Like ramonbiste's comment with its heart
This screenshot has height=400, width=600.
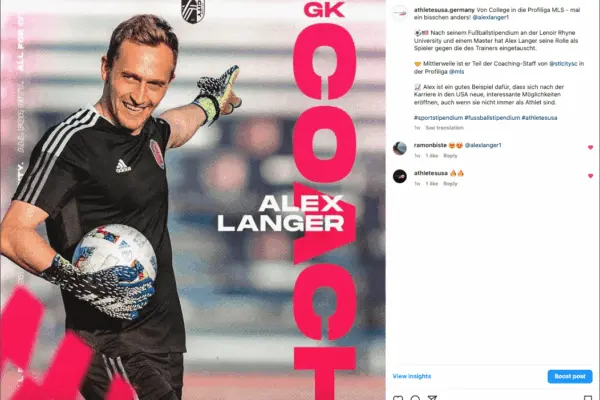click(x=590, y=147)
